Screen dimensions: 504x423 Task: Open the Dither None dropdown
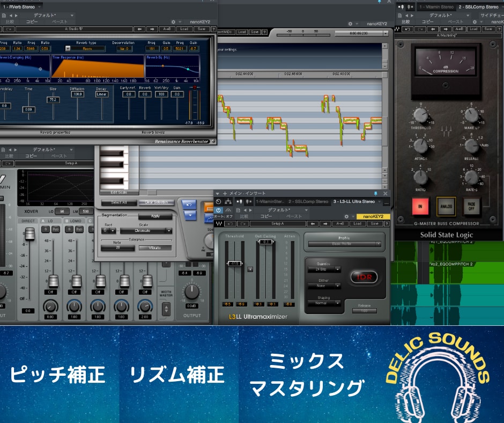(x=324, y=286)
